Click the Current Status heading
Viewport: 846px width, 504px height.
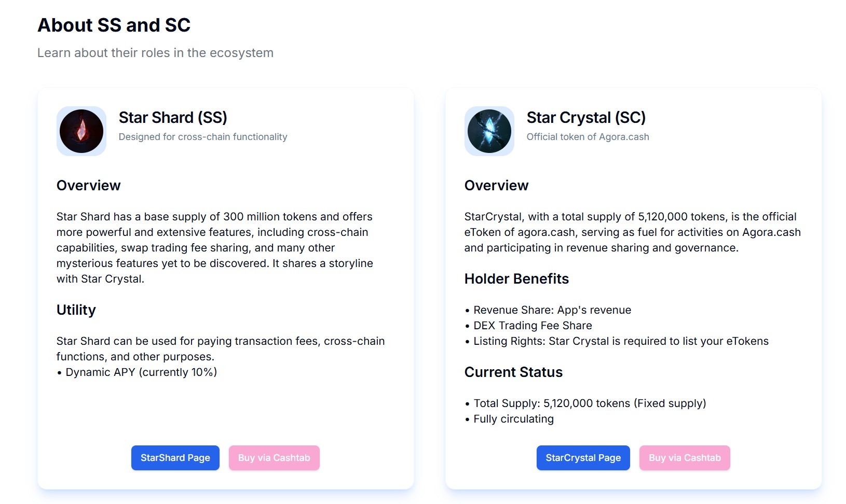tap(513, 372)
